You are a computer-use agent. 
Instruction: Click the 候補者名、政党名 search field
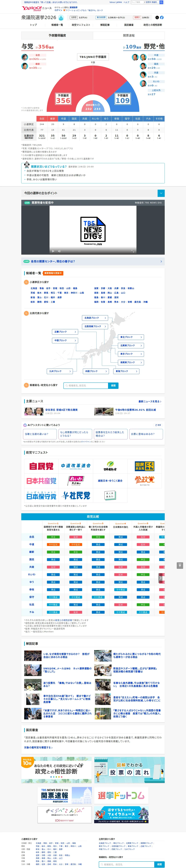tap(86, 386)
